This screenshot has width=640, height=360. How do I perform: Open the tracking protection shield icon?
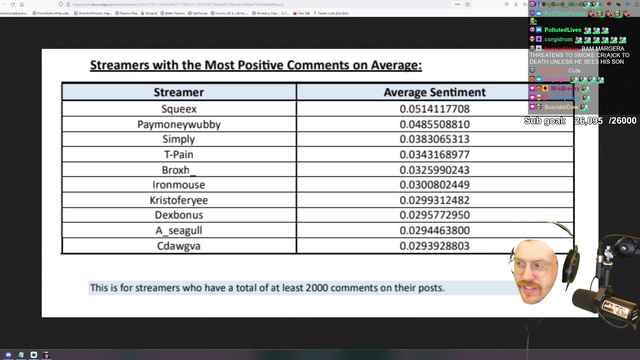coord(61,4)
